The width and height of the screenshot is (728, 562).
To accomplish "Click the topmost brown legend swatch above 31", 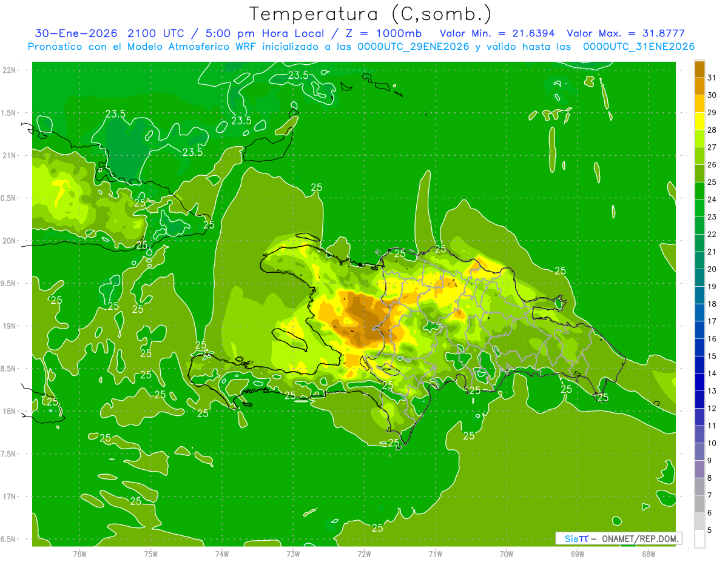I will click(699, 69).
